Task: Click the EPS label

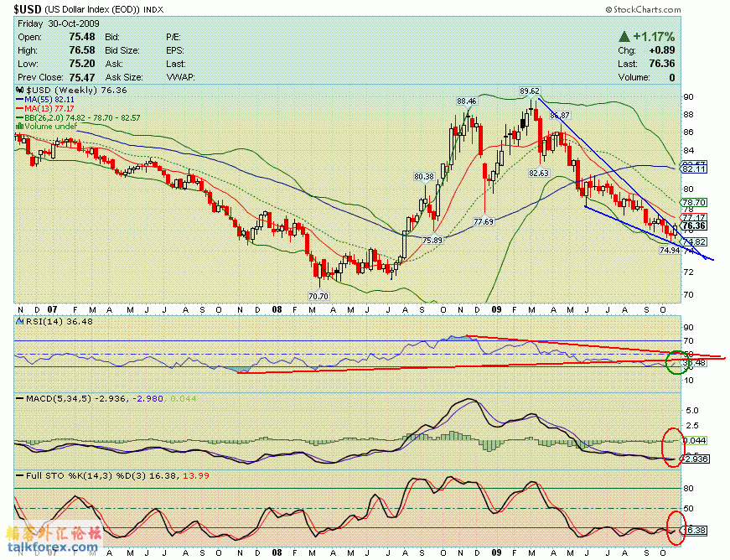Action: (175, 50)
